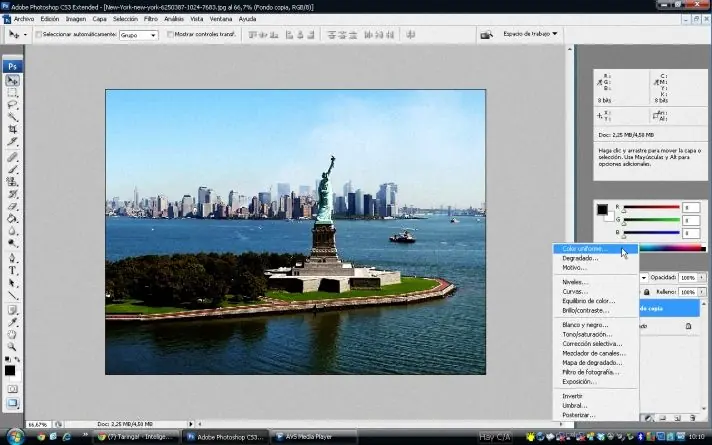This screenshot has height=445, width=712.
Task: Select the Pen tool
Action: (x=13, y=257)
